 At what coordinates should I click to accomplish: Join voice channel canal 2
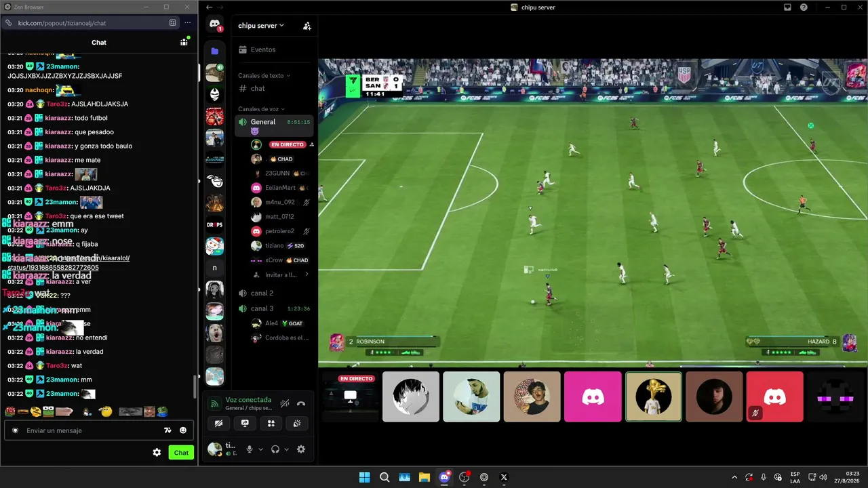click(x=274, y=293)
